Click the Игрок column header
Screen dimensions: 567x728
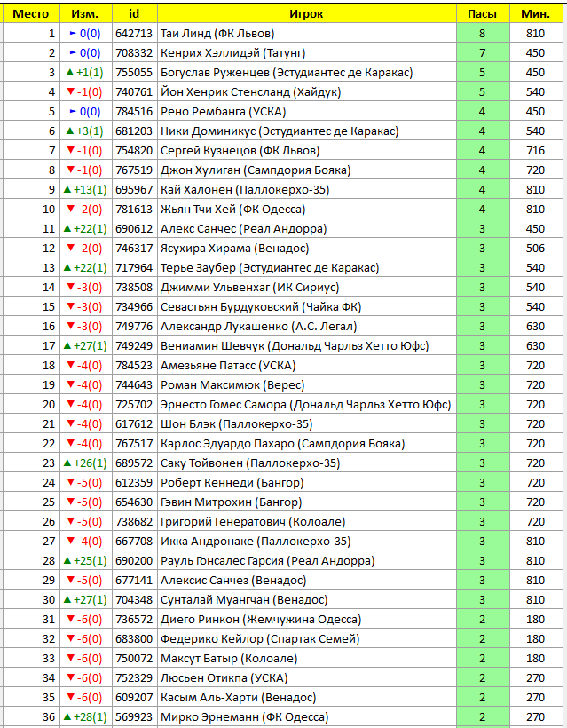pos(306,14)
